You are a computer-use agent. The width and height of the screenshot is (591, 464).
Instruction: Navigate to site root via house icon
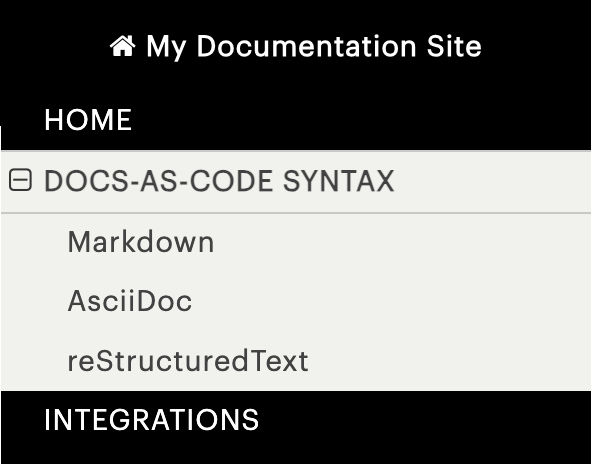[x=122, y=46]
